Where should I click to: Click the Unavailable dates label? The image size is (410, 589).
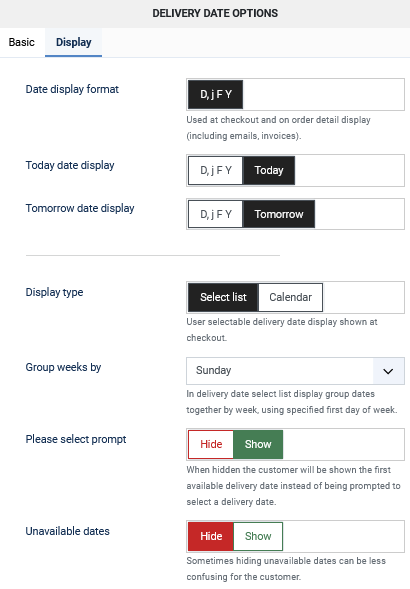point(68,531)
